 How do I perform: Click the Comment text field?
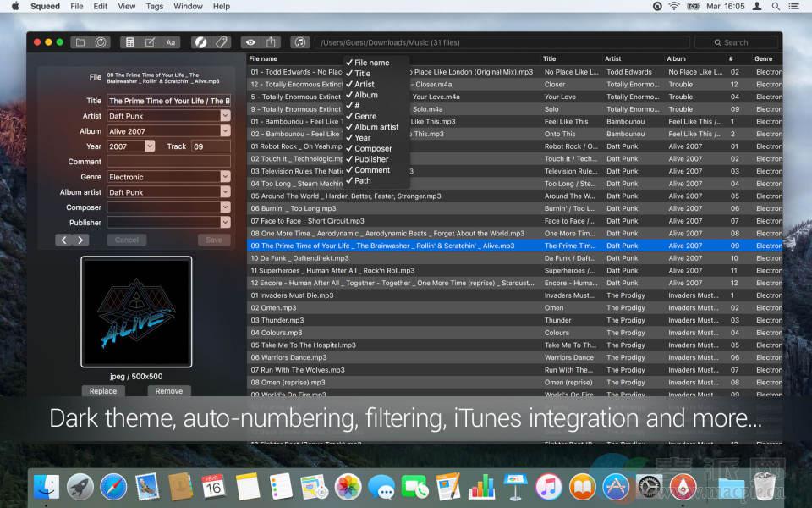168,162
